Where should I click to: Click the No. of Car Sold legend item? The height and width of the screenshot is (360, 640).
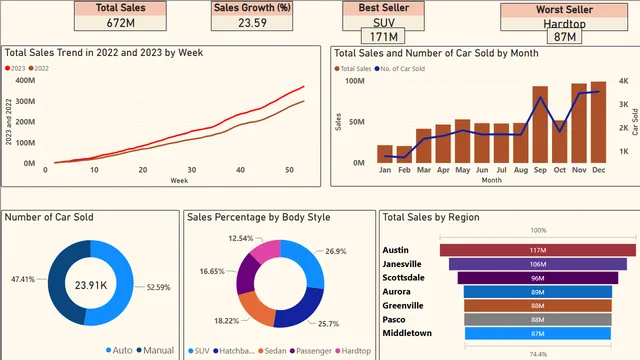[400, 69]
